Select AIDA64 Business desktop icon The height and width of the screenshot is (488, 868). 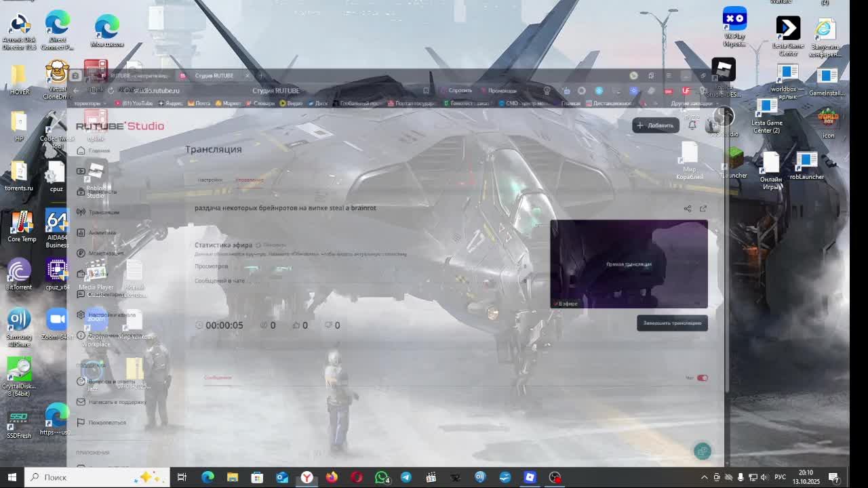click(x=57, y=229)
